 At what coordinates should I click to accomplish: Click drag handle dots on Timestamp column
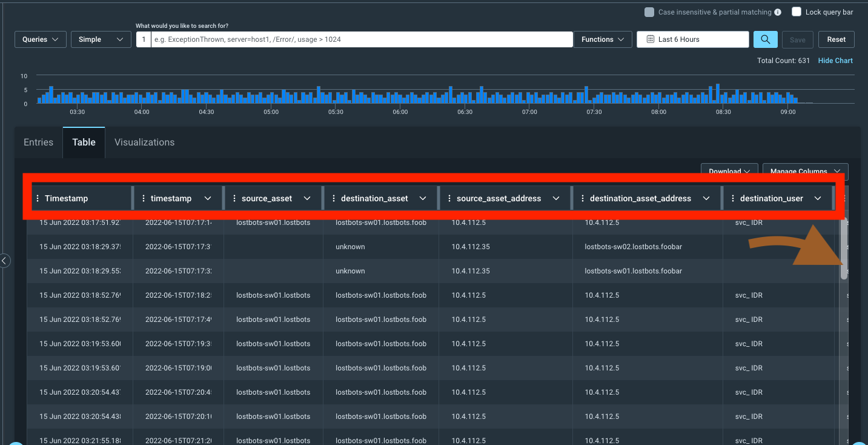[38, 198]
